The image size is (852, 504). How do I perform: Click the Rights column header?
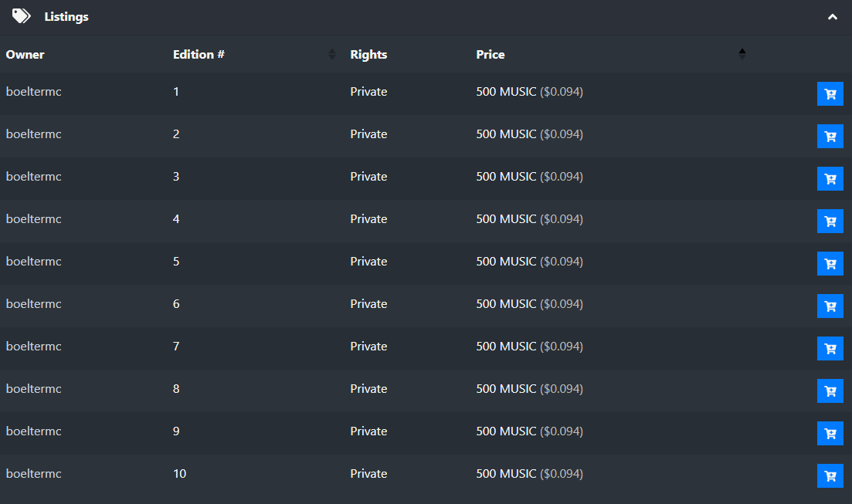pyautogui.click(x=368, y=54)
